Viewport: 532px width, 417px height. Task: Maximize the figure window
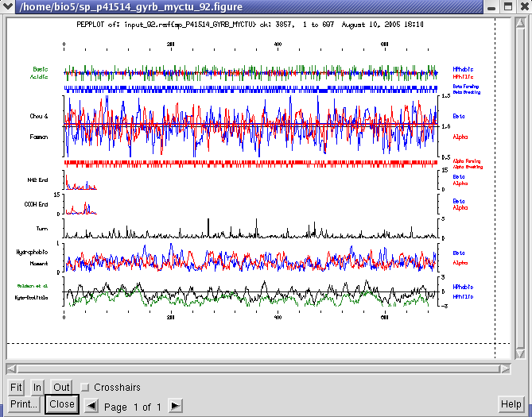507,7
